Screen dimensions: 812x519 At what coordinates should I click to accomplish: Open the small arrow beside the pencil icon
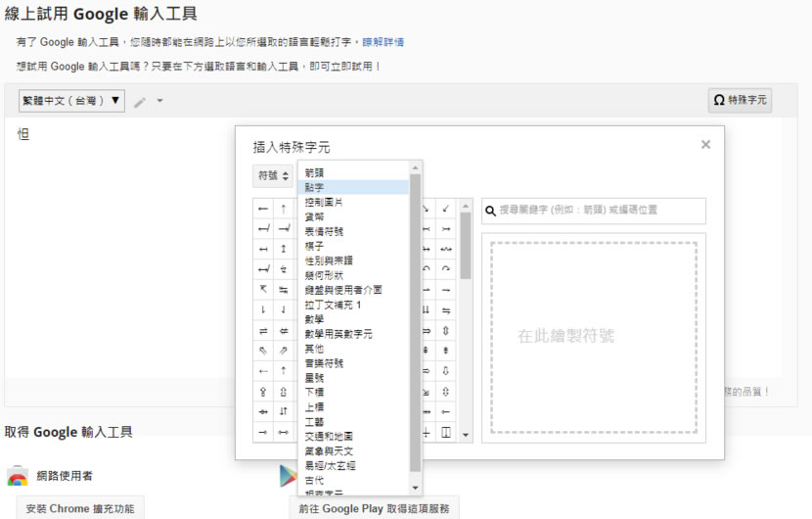coord(160,101)
